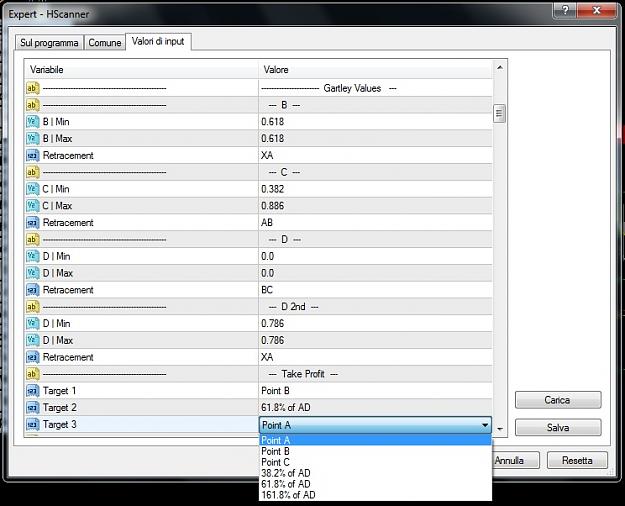Switch to the Comune tab
Viewport: 625px width, 506px height.
point(105,43)
